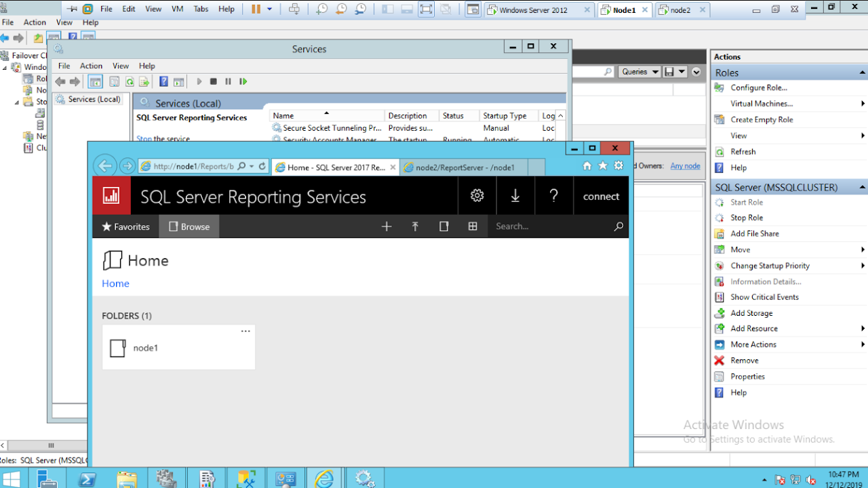Screen dimensions: 868x488
Task: Open VMware VM menu
Action: tap(178, 9)
